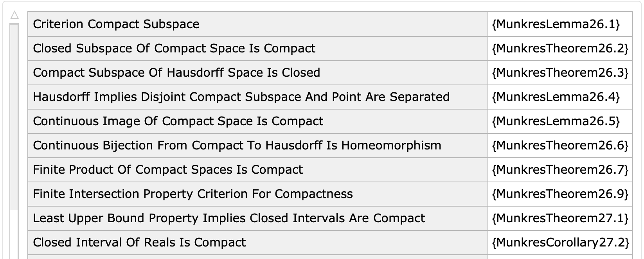
Task: Select Compact Subspace Of Hausdorff Space Is Closed
Action: 176,73
